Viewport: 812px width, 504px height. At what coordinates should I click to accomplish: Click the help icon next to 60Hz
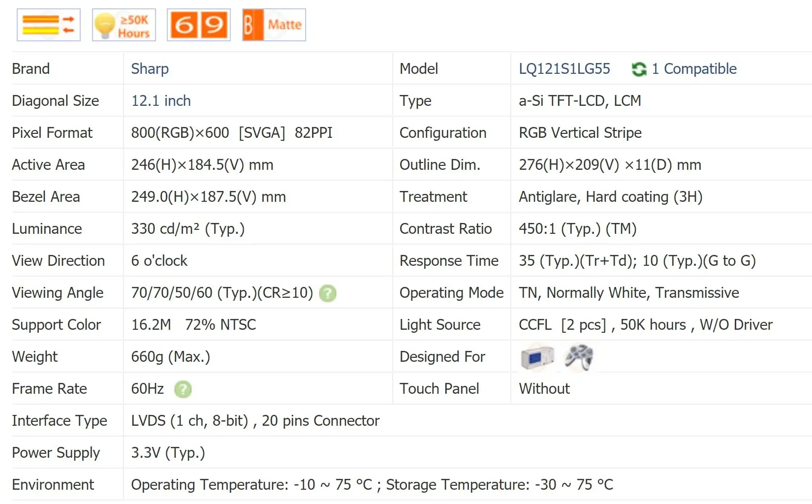tap(183, 389)
